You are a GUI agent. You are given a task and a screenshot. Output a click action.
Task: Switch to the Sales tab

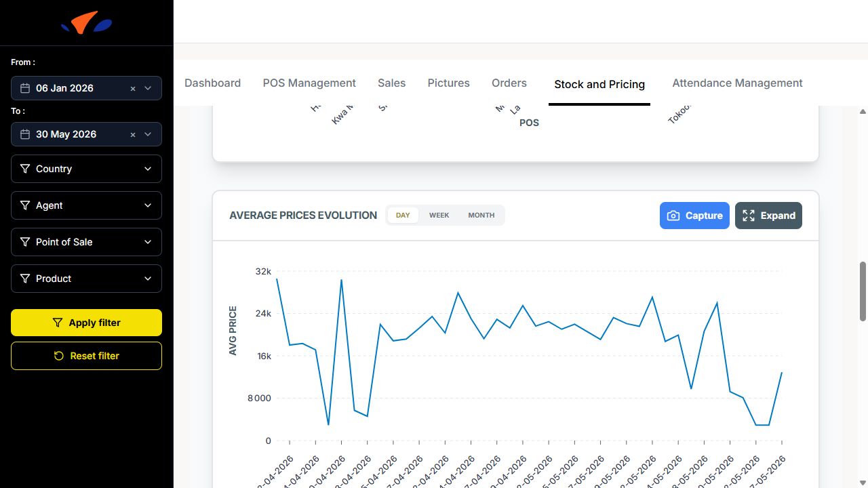(391, 83)
